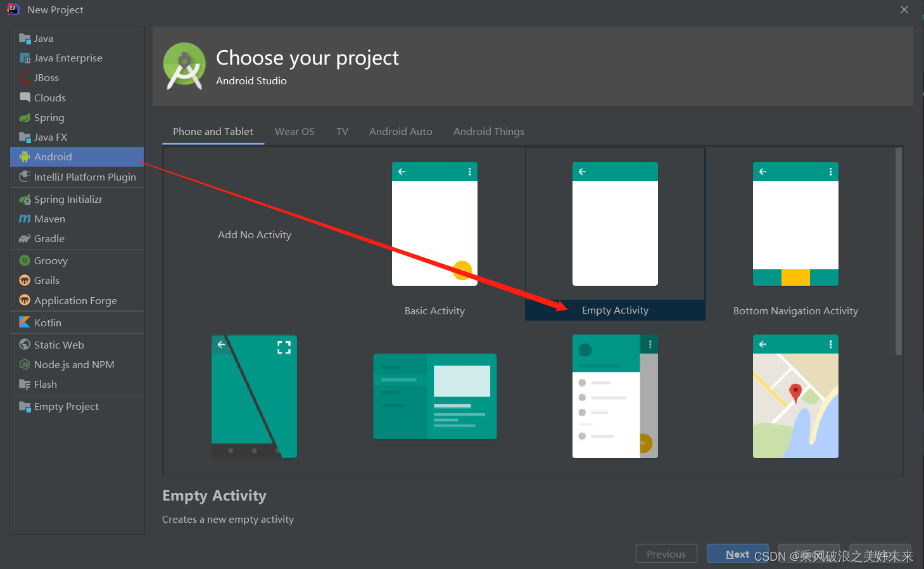Switch to the TV tab
Image resolution: width=924 pixels, height=569 pixels.
pos(342,132)
